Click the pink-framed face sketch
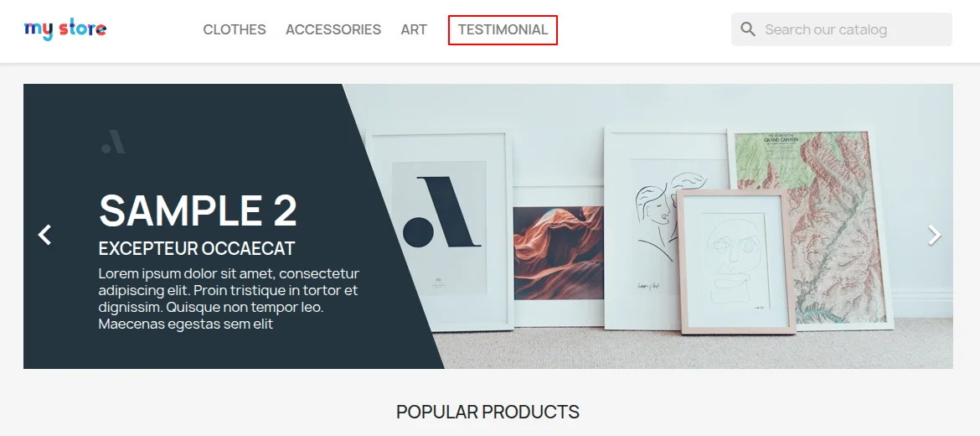The height and width of the screenshot is (436, 980). [737, 262]
